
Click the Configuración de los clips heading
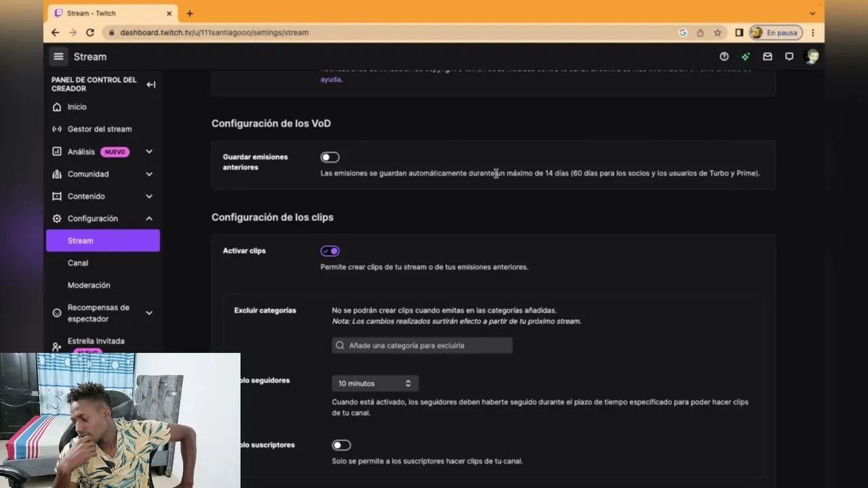(273, 218)
